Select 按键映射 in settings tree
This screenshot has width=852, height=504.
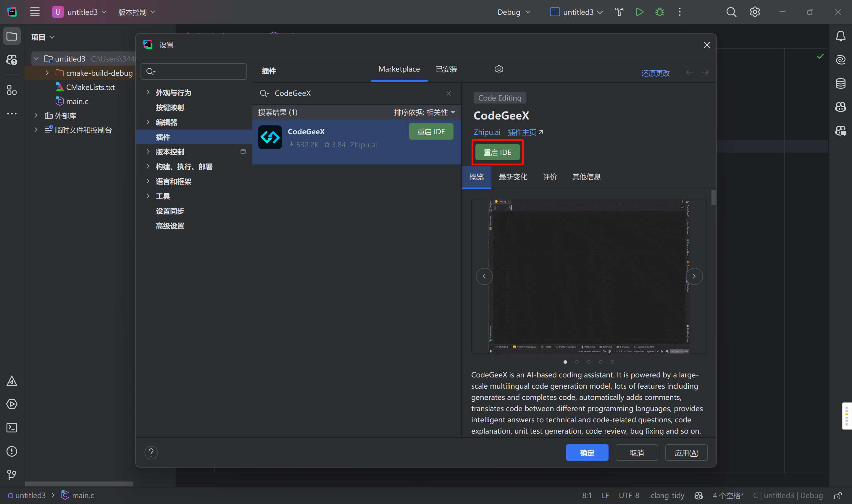click(x=170, y=107)
